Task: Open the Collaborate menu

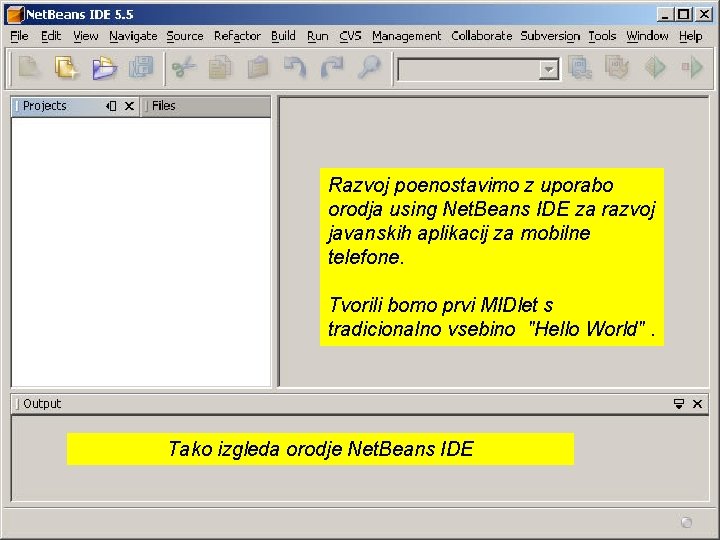Action: [x=481, y=36]
